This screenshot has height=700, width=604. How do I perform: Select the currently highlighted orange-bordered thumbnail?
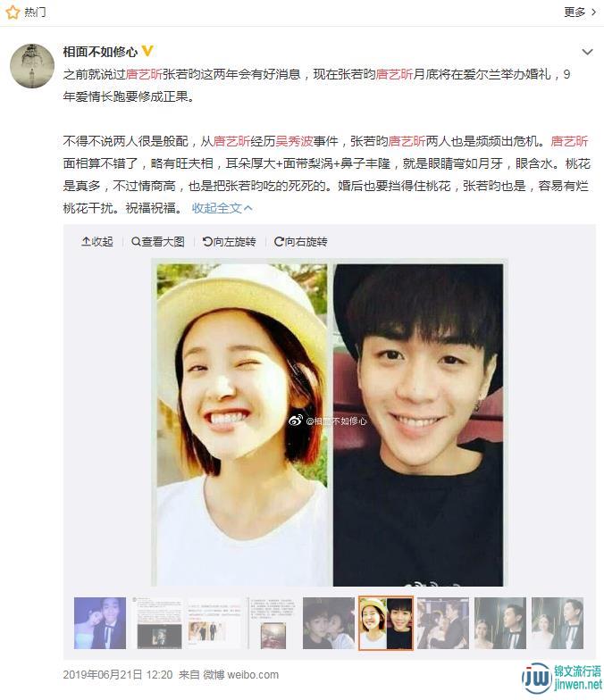coord(386,623)
